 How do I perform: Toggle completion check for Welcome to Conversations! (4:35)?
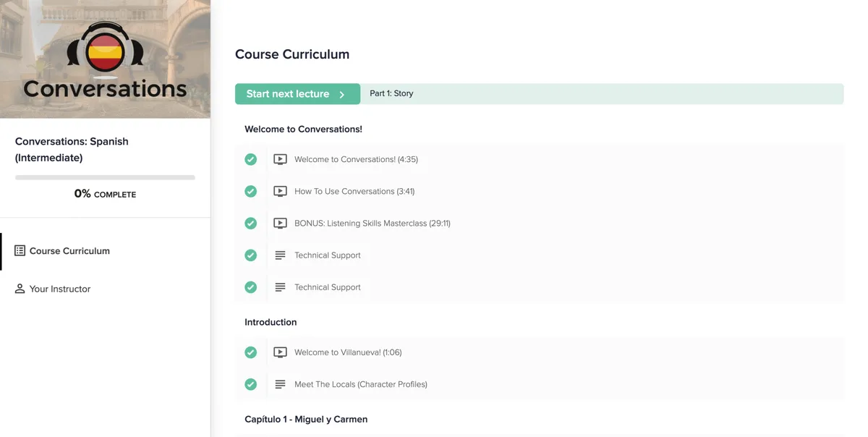(250, 159)
